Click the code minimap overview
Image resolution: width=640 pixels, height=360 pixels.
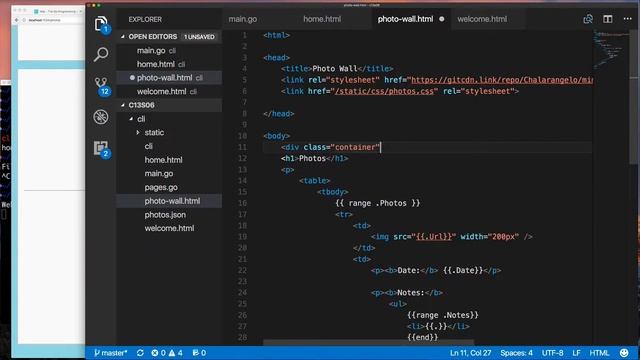610,49
